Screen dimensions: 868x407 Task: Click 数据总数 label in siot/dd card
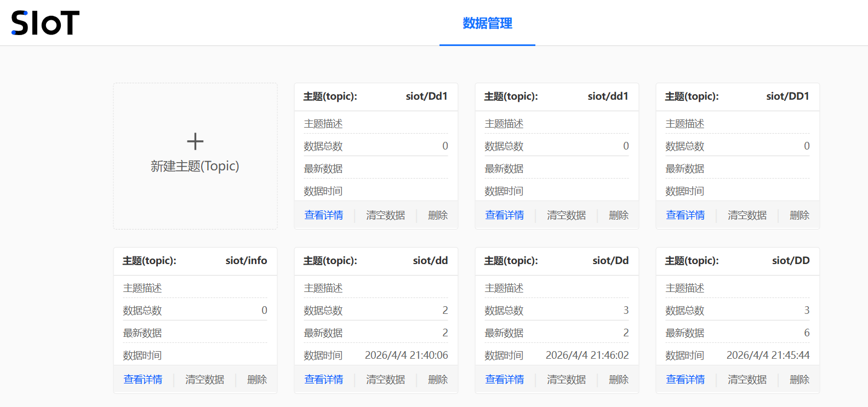pos(323,311)
